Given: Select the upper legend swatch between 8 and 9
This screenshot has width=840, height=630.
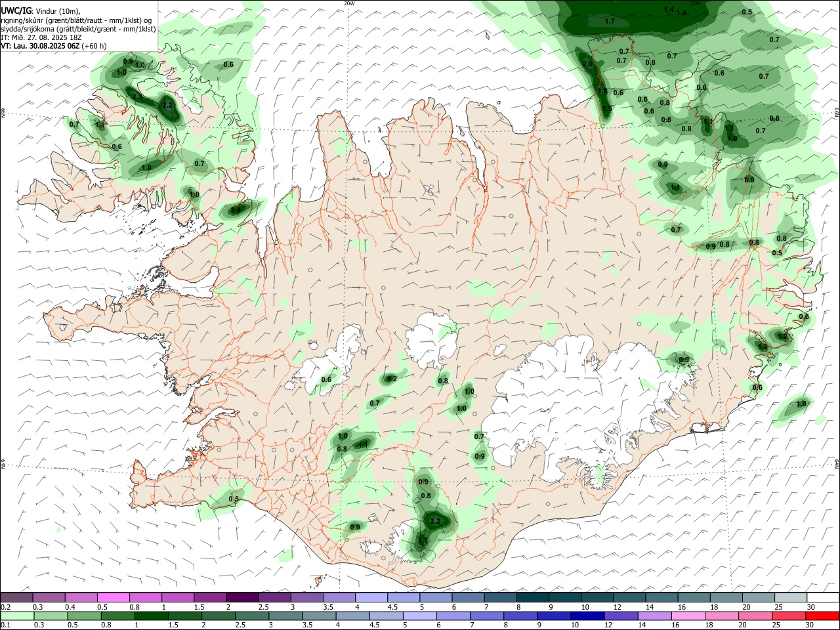Looking at the screenshot, I should point(532,597).
